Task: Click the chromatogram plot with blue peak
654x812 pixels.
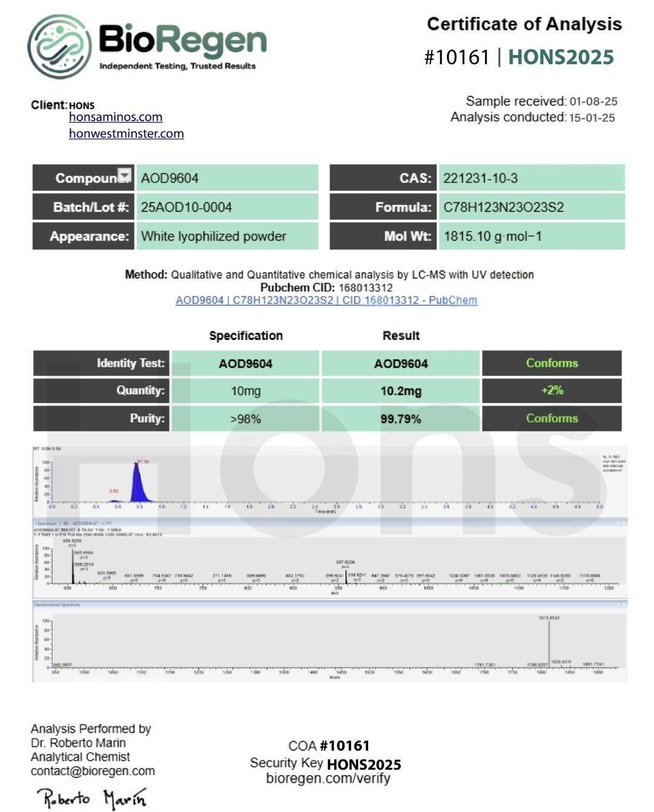Action: (330, 482)
